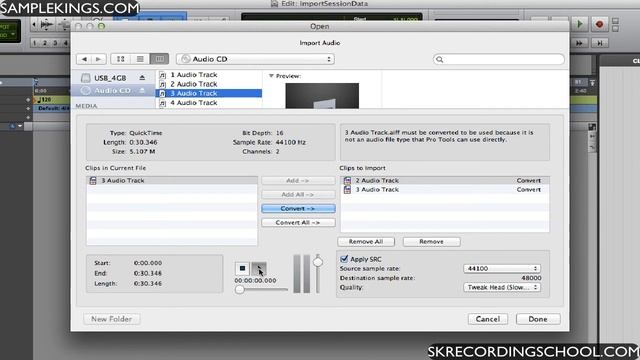Adjust the audition volume slider
Viewport: 640px width, 360px height.
coord(318,262)
